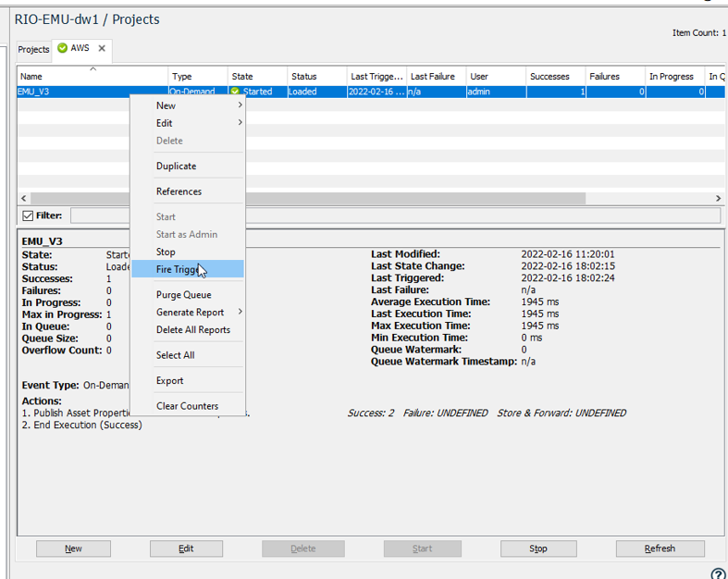The height and width of the screenshot is (579, 728).
Task: Open the AWS tab
Action: click(80, 48)
